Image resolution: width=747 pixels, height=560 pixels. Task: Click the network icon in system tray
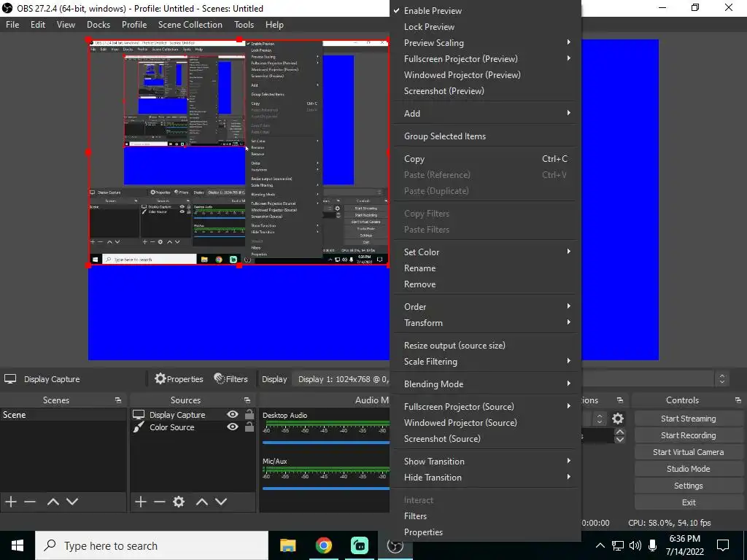point(618,545)
